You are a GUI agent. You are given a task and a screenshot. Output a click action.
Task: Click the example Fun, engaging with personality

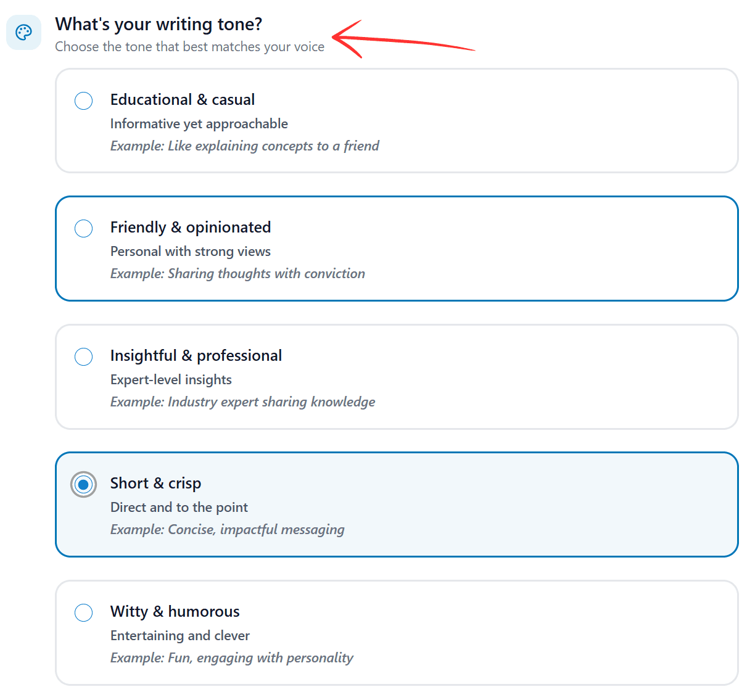[x=231, y=657]
